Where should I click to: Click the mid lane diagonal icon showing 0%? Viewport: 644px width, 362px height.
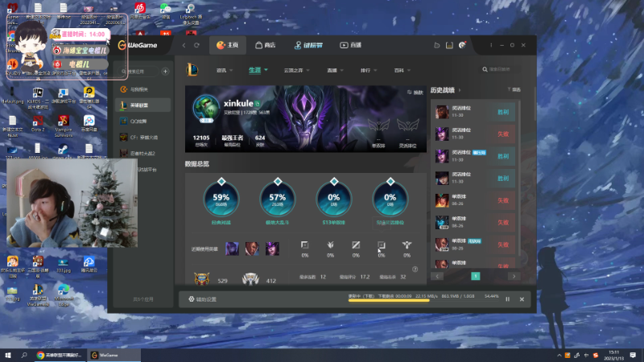[356, 245]
